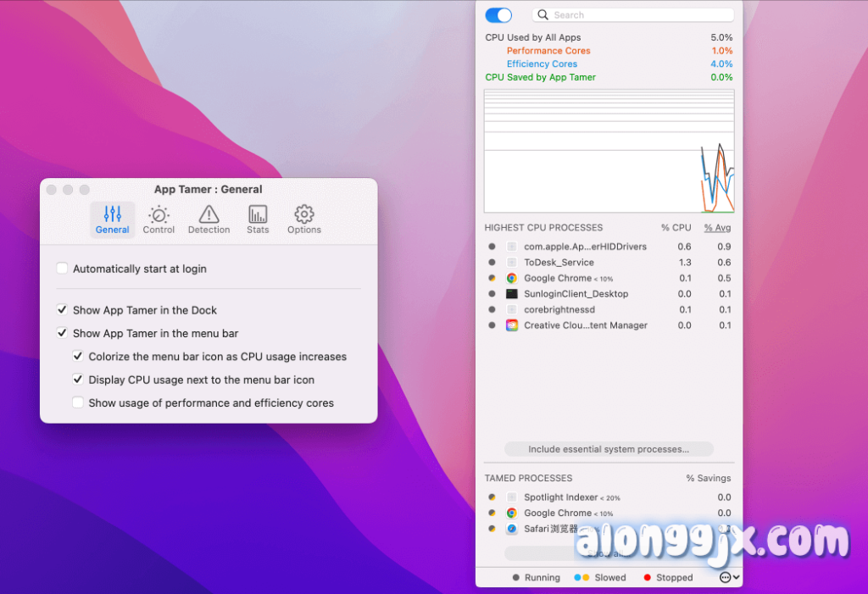This screenshot has height=594, width=868.
Task: Click the SunloginClient_Desktop terminal icon
Action: (x=512, y=294)
